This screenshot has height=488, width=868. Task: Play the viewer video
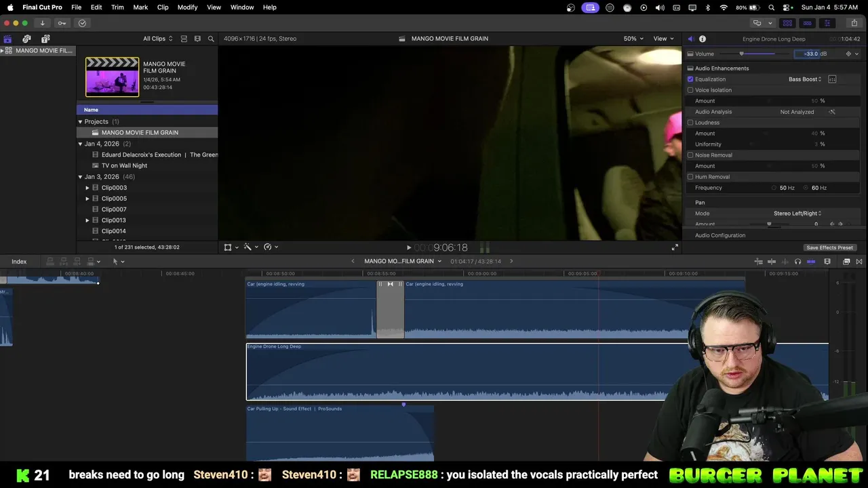pos(408,247)
